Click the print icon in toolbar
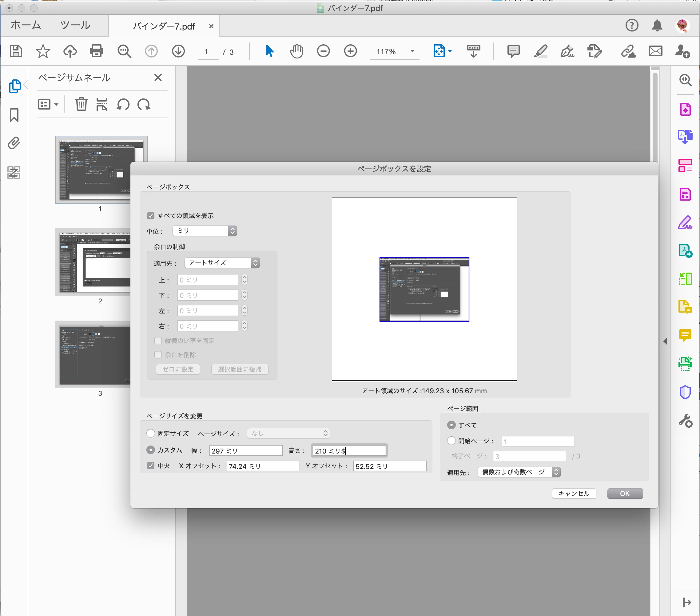 [x=96, y=51]
